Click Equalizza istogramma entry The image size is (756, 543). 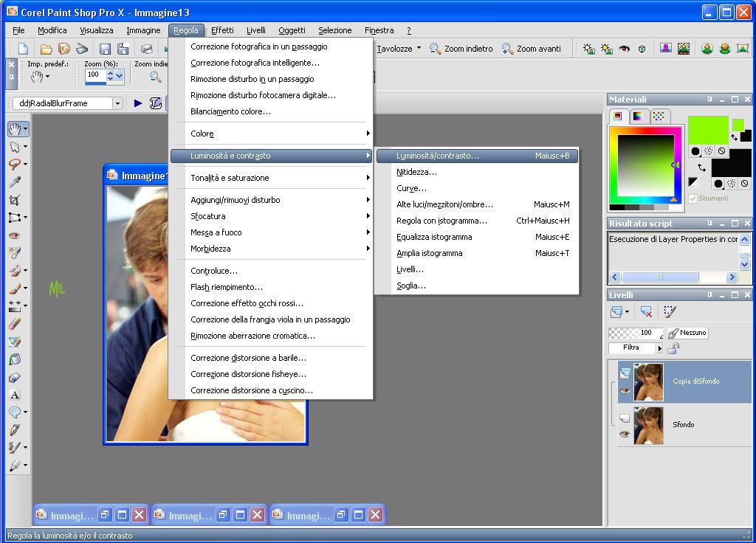point(477,237)
